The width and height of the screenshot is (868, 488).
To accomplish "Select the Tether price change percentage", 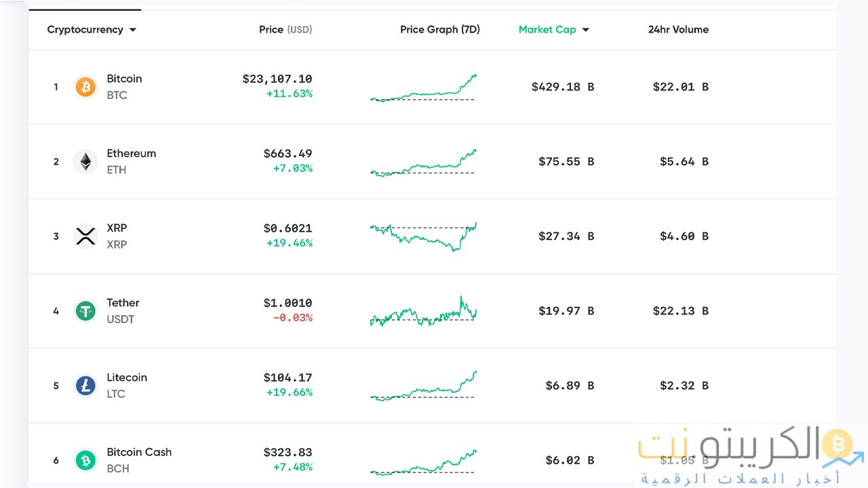I will coord(292,317).
